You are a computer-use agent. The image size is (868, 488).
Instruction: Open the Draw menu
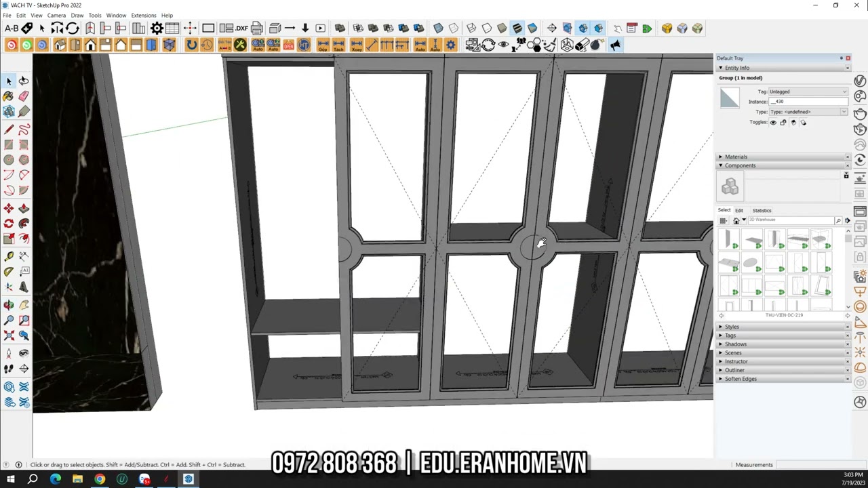(x=77, y=15)
